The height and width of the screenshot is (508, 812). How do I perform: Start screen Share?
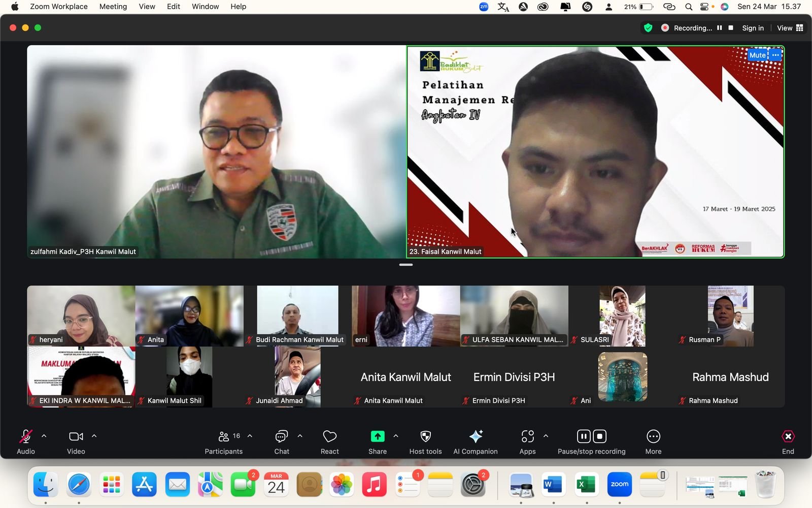tap(378, 442)
